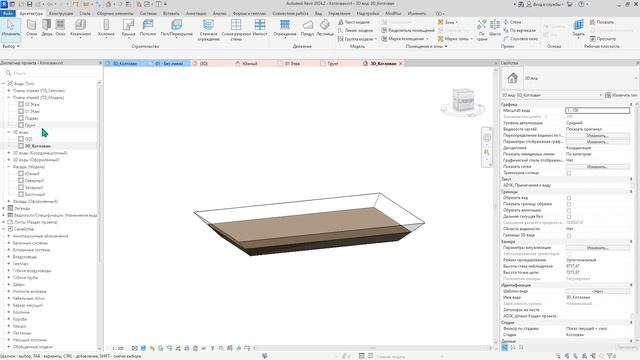Collapse Фасады (Модель) tree node
640x360 pixels.
9,167
